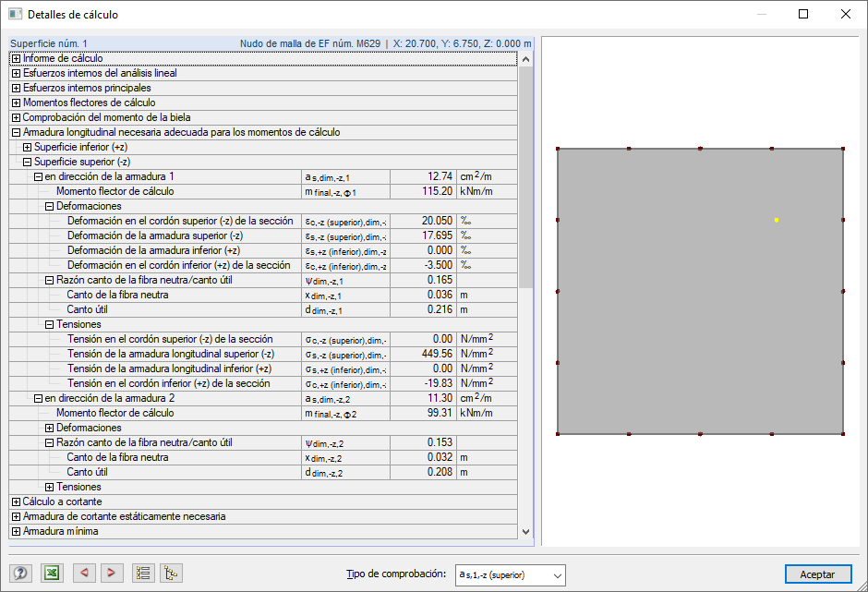
Task: Expand Momentos flectores de cálculo
Action: [x=16, y=103]
